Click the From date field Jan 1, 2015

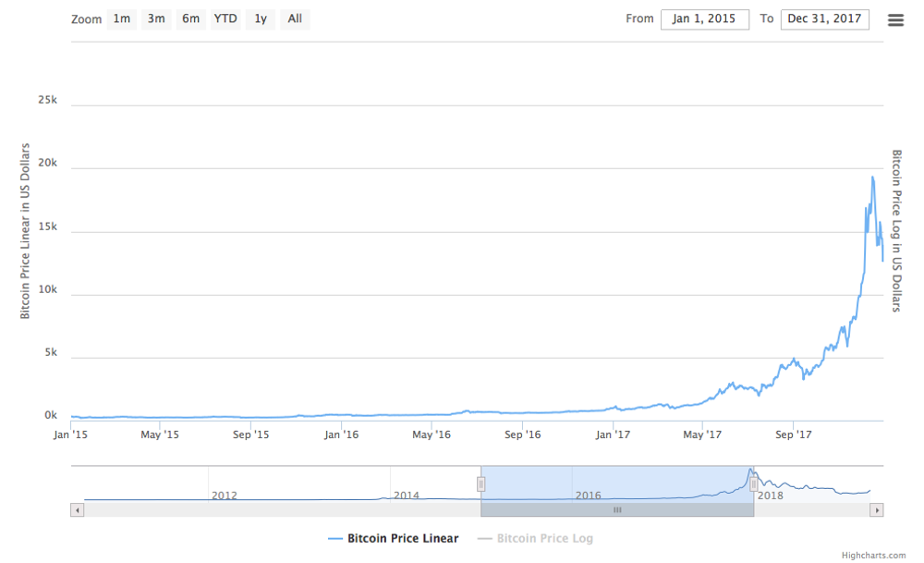[705, 18]
